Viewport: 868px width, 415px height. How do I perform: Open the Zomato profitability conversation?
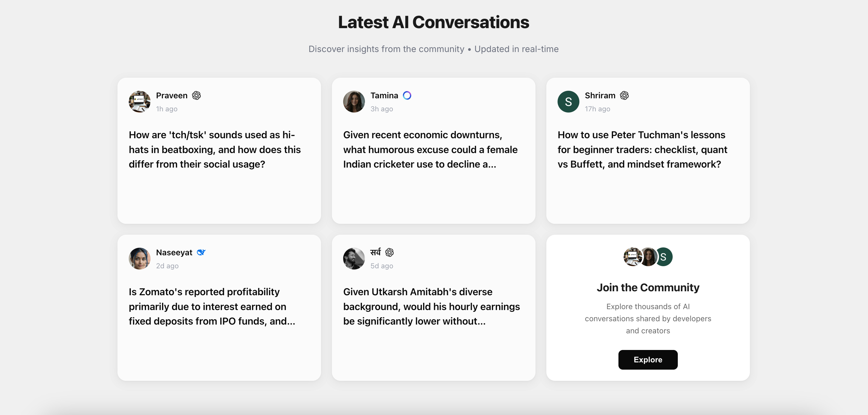(212, 306)
